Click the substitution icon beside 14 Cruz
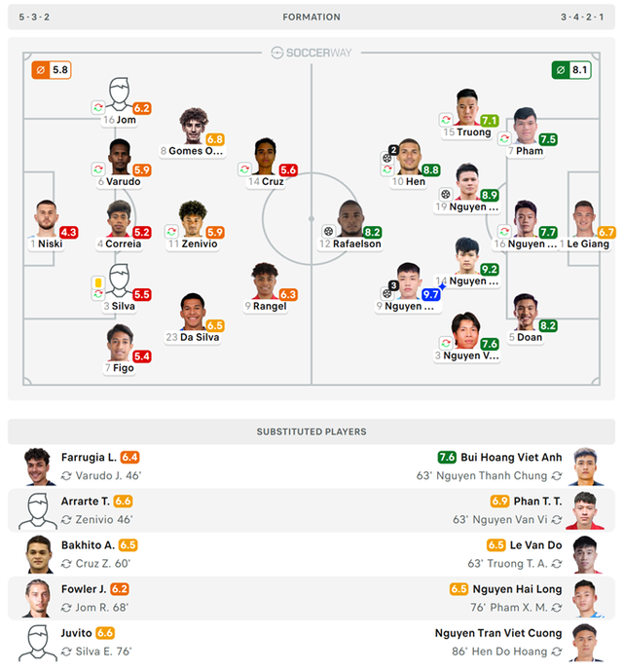 coord(244,169)
